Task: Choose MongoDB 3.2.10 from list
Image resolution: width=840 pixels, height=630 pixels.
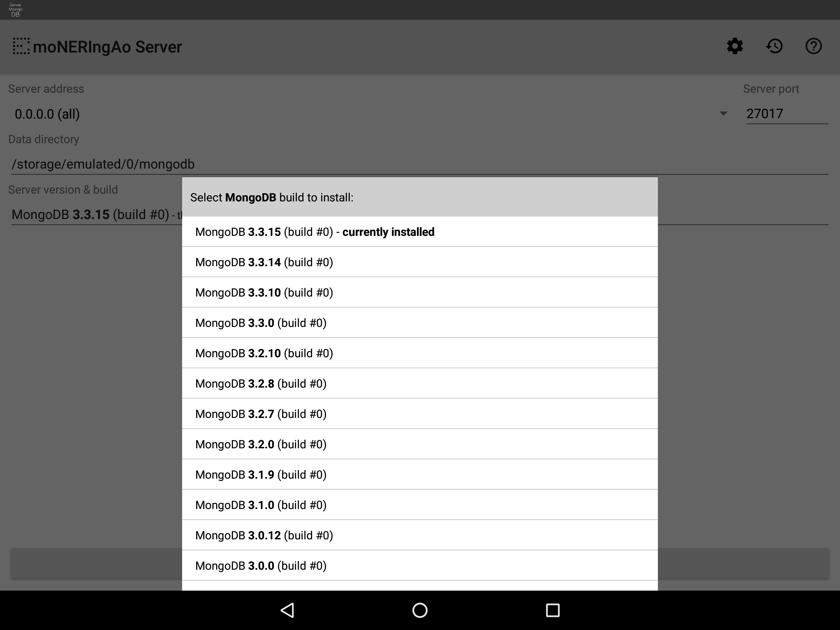Action: tap(420, 353)
